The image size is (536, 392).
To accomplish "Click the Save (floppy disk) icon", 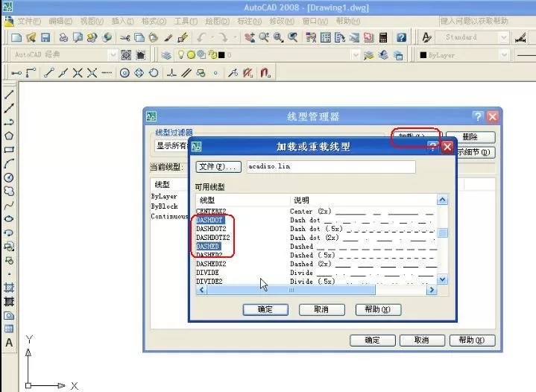I will click(x=45, y=37).
